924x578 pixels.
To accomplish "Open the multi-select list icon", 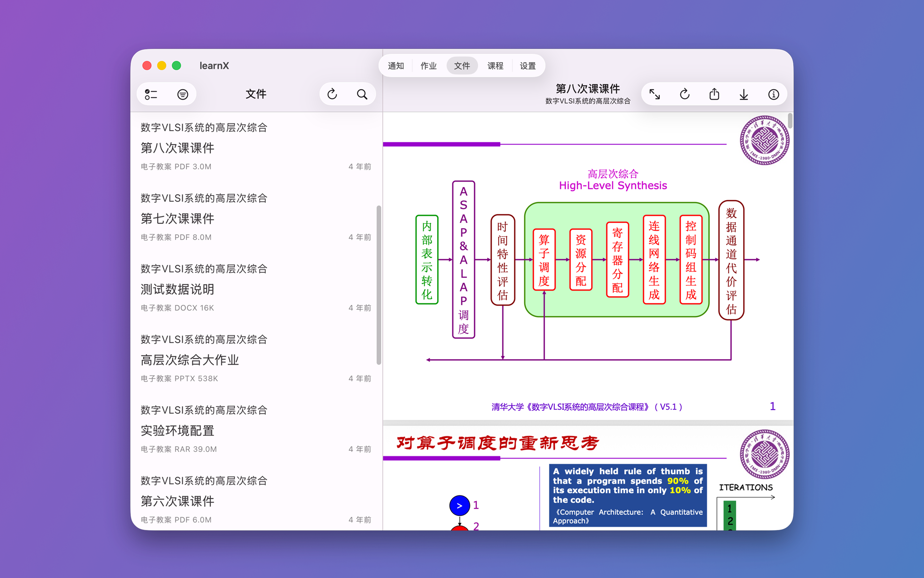I will point(151,94).
